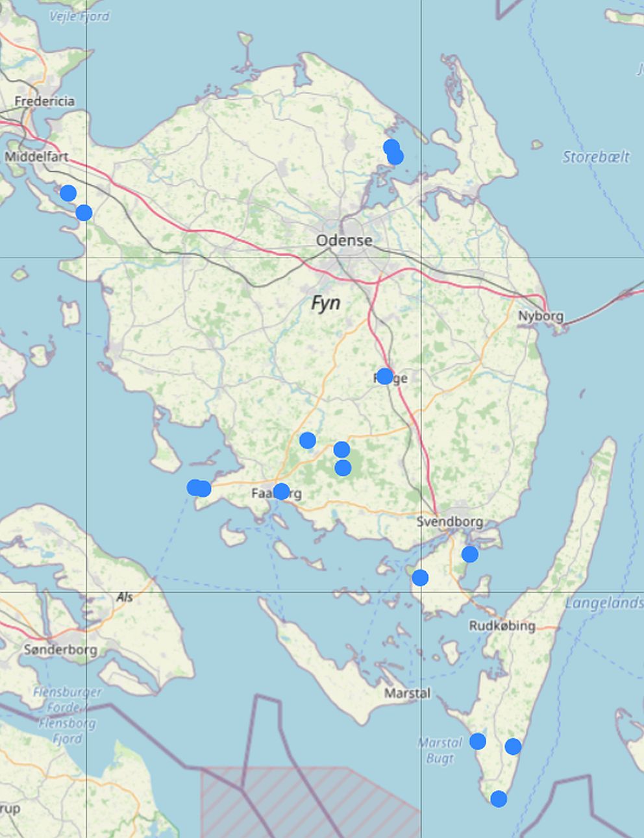The width and height of the screenshot is (644, 838).
Task: Click the blue marker covering the Ringe label
Action: click(384, 376)
